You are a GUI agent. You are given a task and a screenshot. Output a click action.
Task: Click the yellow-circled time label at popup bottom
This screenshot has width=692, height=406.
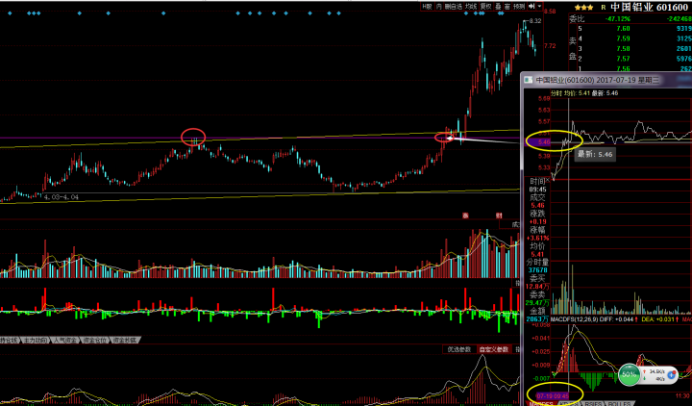[x=551, y=396]
